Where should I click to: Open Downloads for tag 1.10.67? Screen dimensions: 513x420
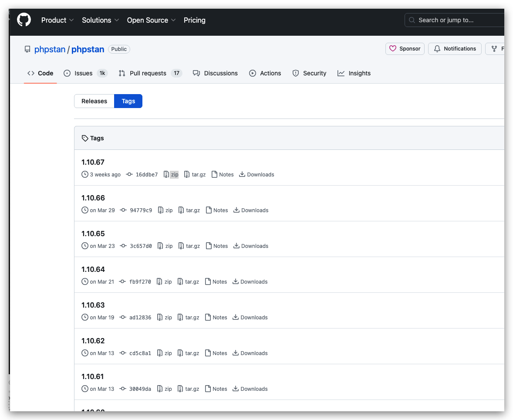[257, 174]
